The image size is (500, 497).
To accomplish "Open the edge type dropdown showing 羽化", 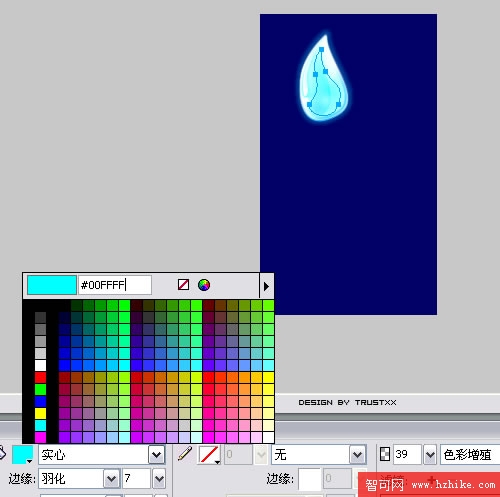I will pos(79,479).
